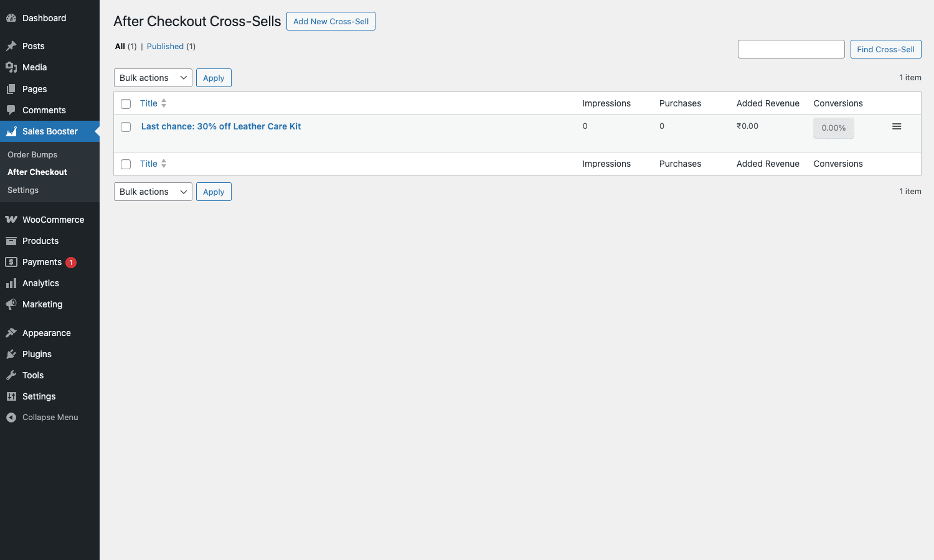The image size is (934, 560).
Task: Click the Plugins plug icon
Action: pyautogui.click(x=11, y=354)
